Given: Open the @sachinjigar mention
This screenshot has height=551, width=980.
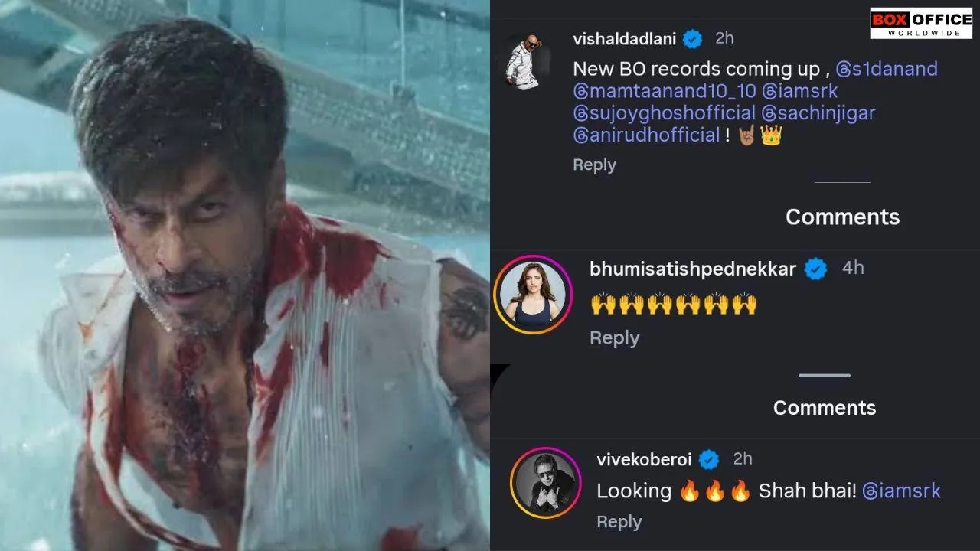Looking at the screenshot, I should tap(819, 113).
